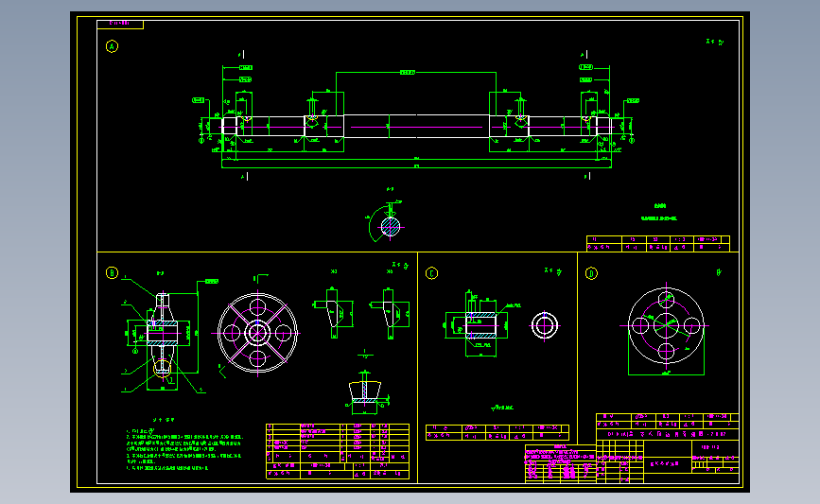Click the title block table in panel A
Image resolution: width=820 pixels, height=504 pixels.
coord(658,244)
